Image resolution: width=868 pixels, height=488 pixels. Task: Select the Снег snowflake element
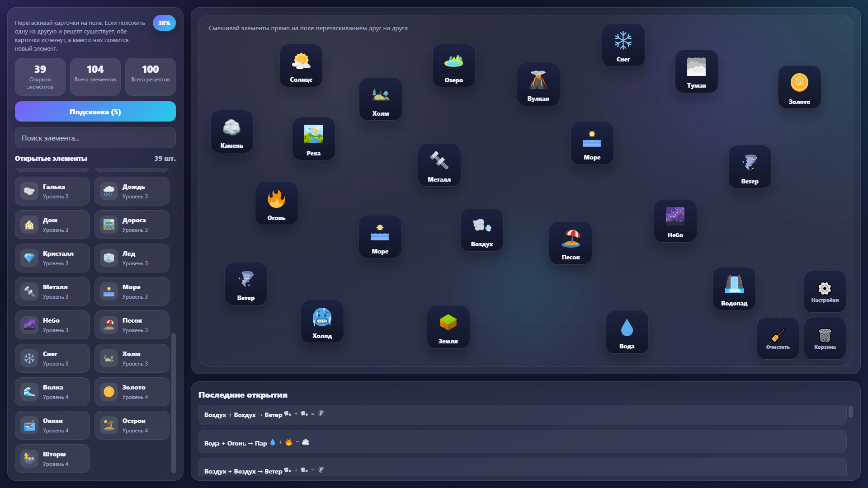623,45
